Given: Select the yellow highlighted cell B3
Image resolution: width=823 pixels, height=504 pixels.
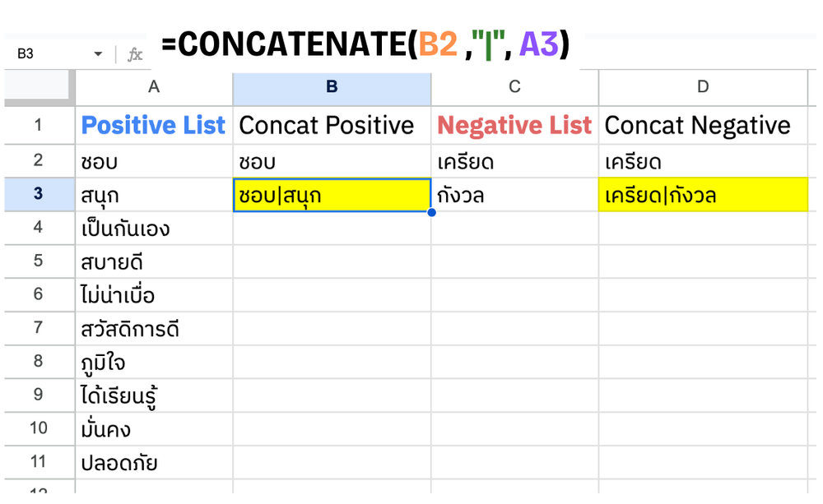Looking at the screenshot, I should point(332,195).
